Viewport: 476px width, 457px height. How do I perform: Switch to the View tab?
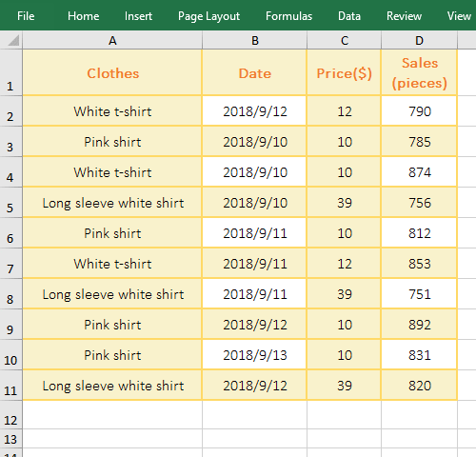tap(459, 16)
